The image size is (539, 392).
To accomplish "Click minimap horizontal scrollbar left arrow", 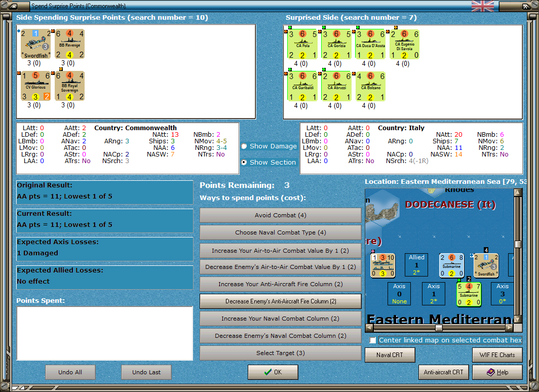I will click(x=369, y=328).
